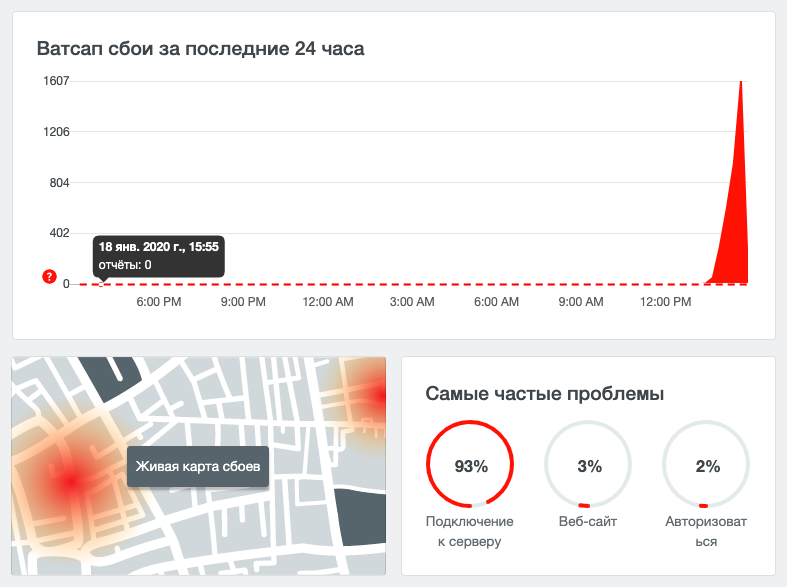Click the dashed baseline data point marker
The image size is (787, 587).
click(x=101, y=284)
